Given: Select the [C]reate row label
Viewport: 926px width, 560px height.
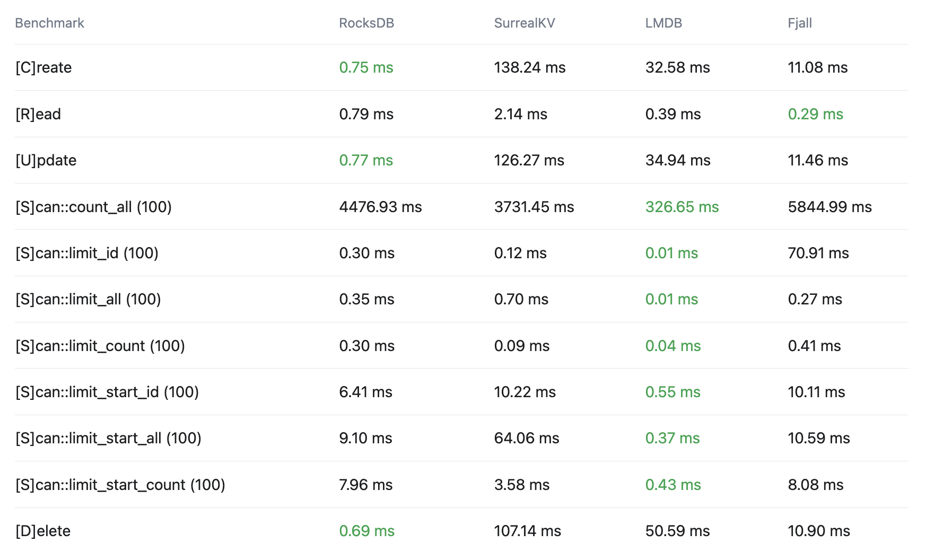Looking at the screenshot, I should coord(43,67).
